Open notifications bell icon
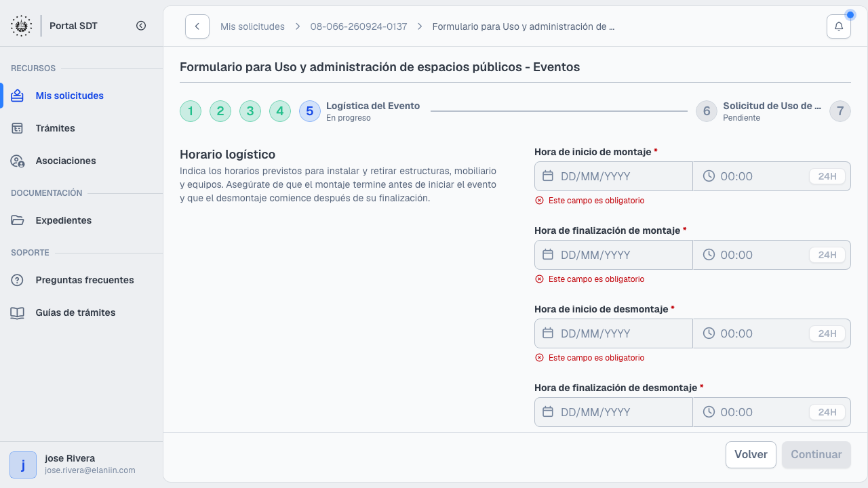This screenshot has height=488, width=868. click(839, 26)
